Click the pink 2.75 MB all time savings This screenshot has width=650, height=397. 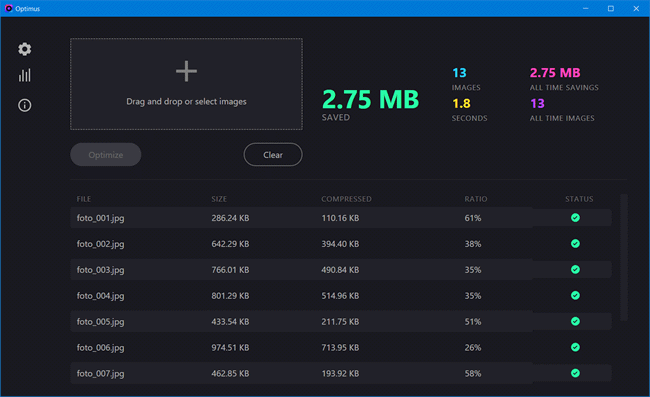pyautogui.click(x=555, y=73)
